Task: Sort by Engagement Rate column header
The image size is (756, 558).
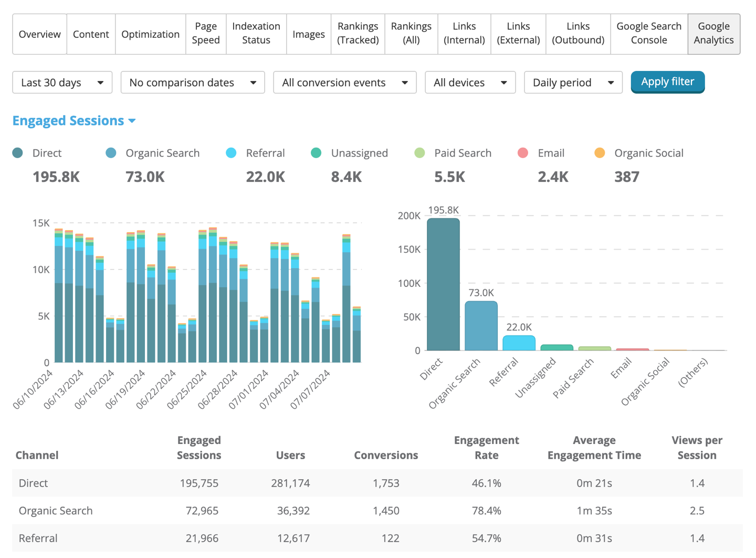Action: click(x=487, y=448)
